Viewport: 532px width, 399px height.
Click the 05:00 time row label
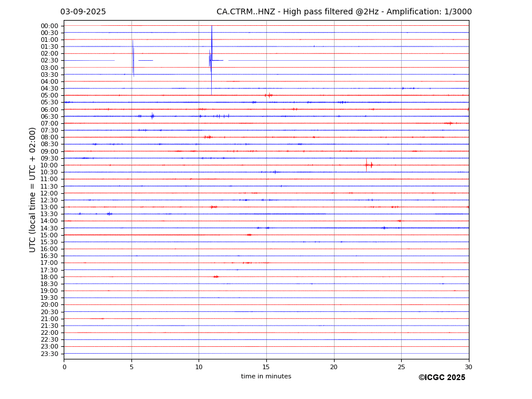pyautogui.click(x=49, y=96)
